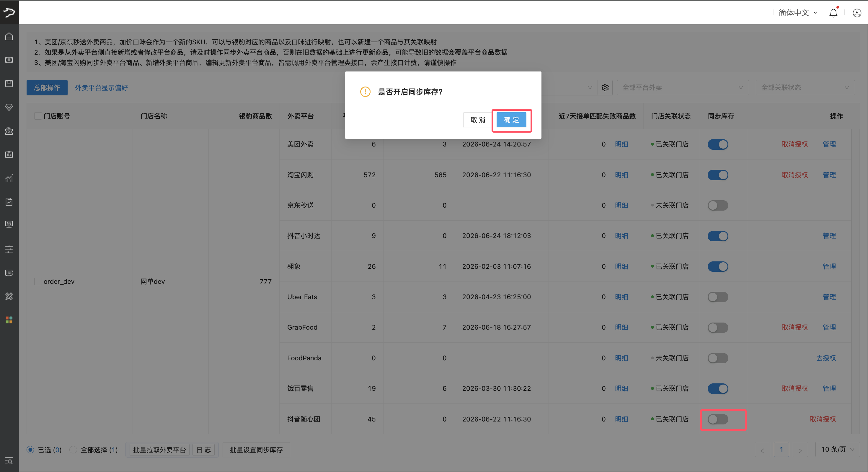Click 管理 for 翱象
Image resolution: width=868 pixels, height=472 pixels.
tap(829, 266)
